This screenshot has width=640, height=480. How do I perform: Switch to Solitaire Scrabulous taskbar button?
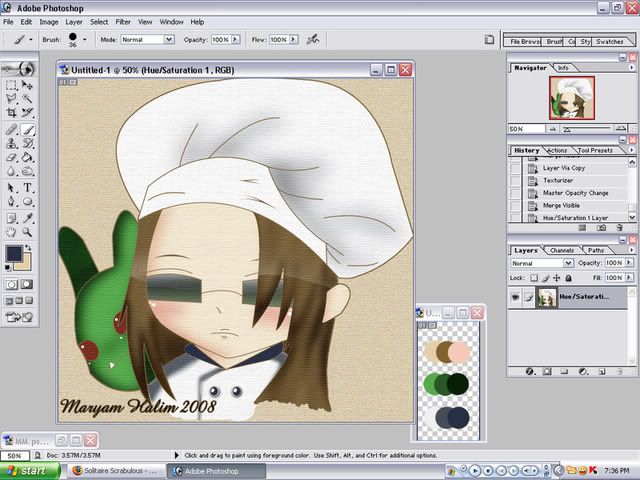coord(116,471)
